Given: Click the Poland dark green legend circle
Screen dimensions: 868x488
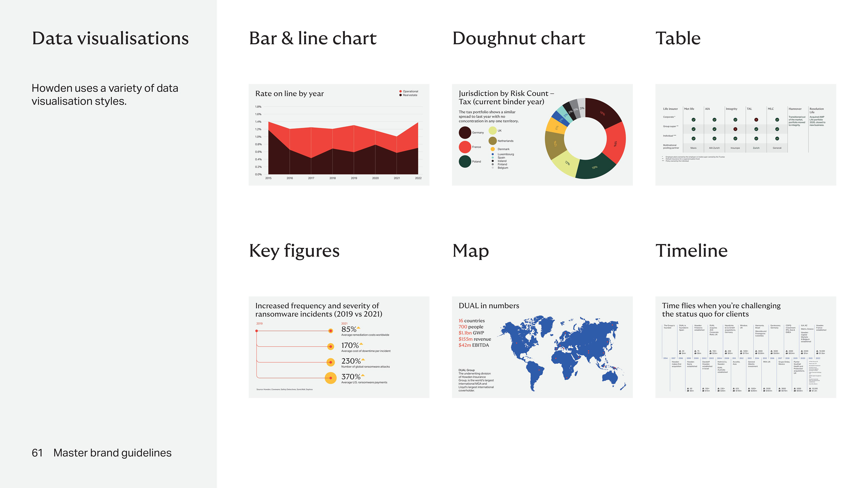Looking at the screenshot, I should coord(465,161).
